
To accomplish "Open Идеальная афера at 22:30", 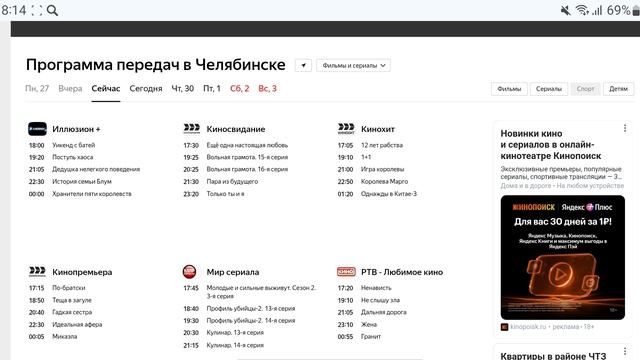I will click(x=77, y=324).
